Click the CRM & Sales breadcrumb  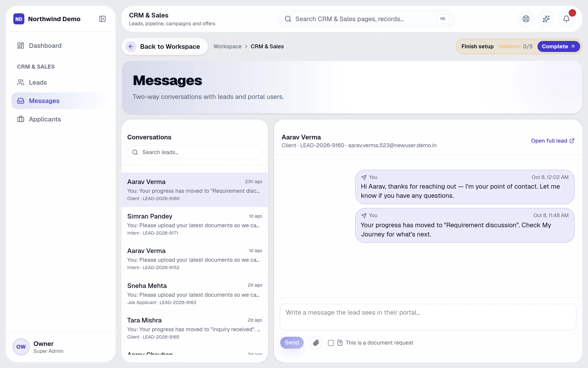coord(267,46)
